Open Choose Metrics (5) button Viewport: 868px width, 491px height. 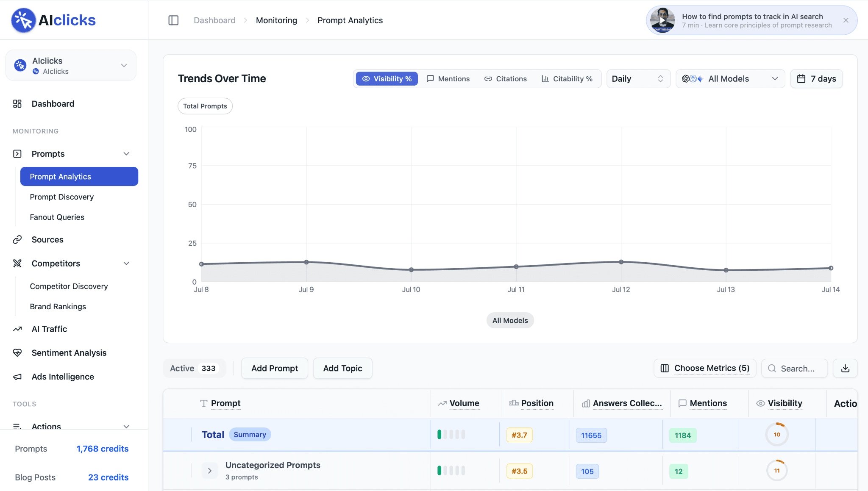[705, 368]
